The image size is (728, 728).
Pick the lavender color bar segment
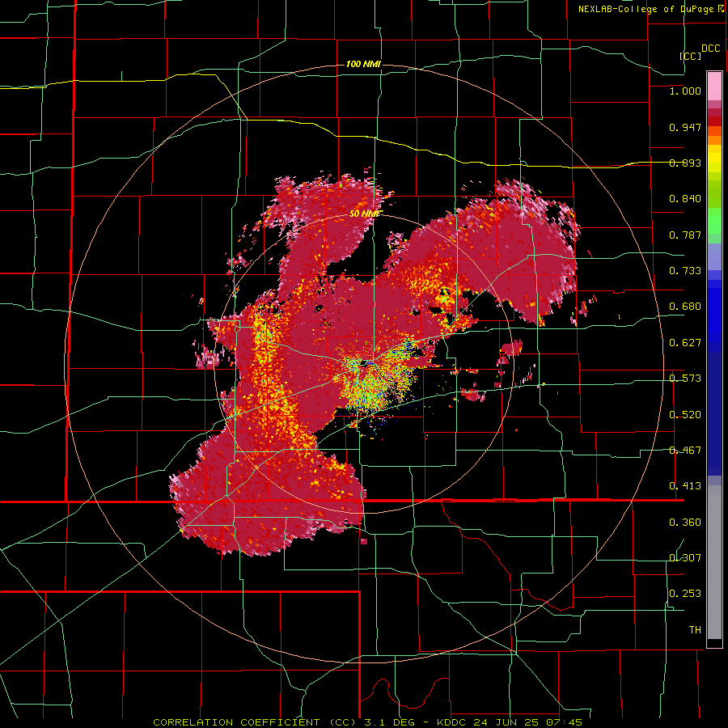click(x=714, y=257)
